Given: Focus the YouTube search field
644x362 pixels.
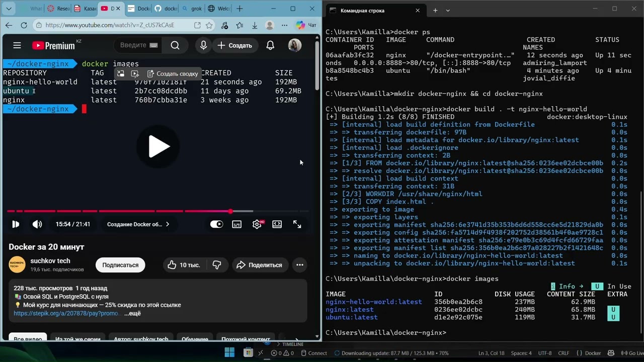Looking at the screenshot, I should 139,45.
